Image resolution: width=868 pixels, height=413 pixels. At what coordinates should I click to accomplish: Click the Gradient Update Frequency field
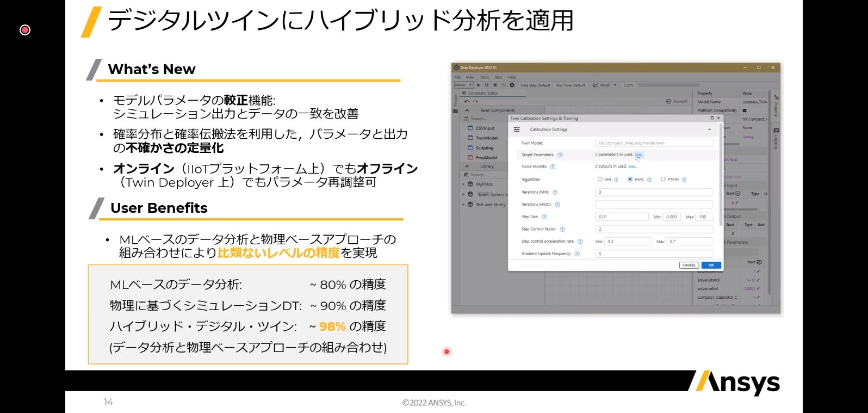(654, 254)
